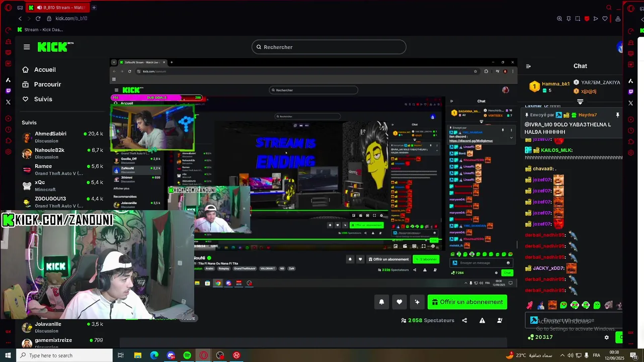
Task: Open Jolavanille recommended channel
Action: [62, 327]
